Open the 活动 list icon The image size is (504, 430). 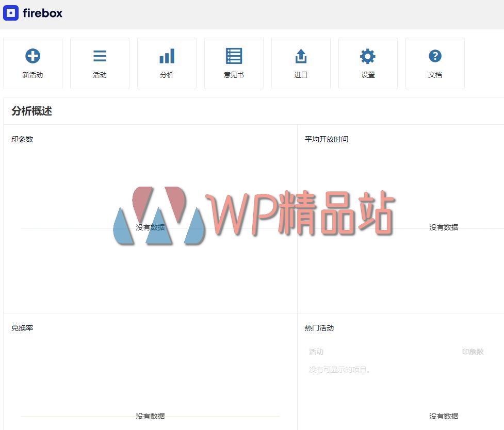(100, 55)
